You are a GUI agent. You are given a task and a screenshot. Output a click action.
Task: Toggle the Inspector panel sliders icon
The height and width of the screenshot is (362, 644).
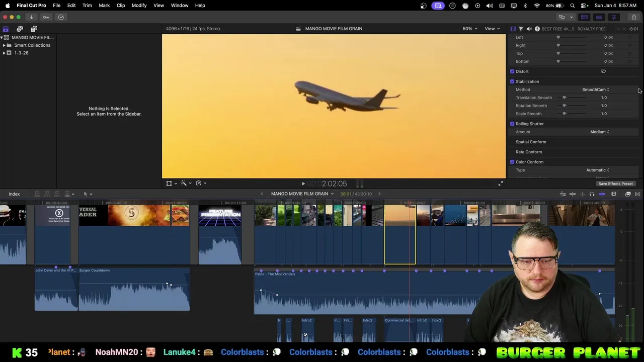[613, 17]
